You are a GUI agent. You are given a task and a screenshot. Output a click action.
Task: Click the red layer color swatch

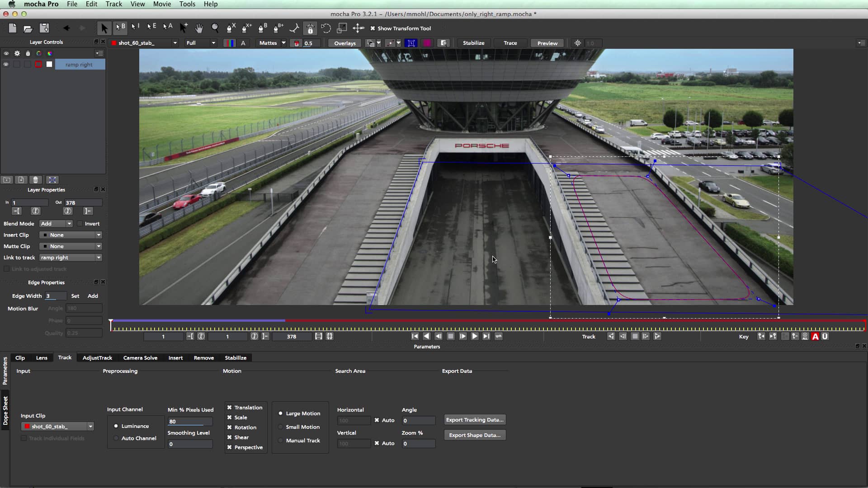click(38, 64)
